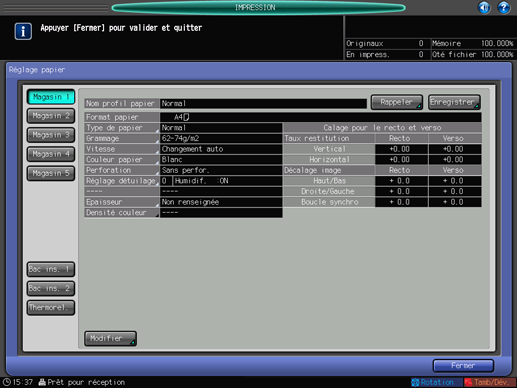Click the Mémoire 100.000% readout
This screenshot has width=517, height=388.
[473, 44]
